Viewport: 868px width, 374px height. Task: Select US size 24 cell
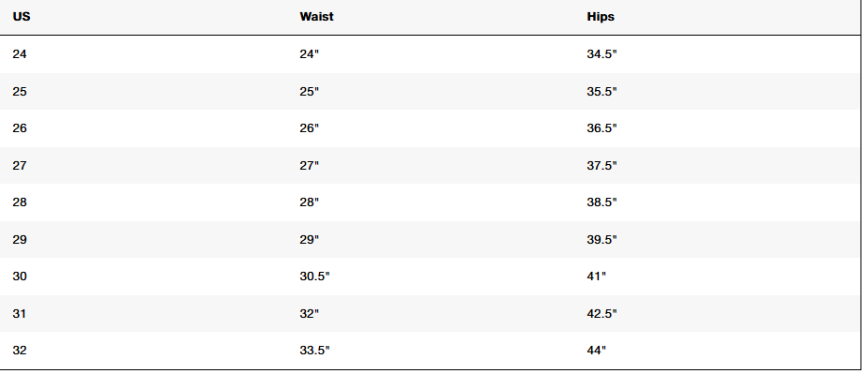point(20,54)
